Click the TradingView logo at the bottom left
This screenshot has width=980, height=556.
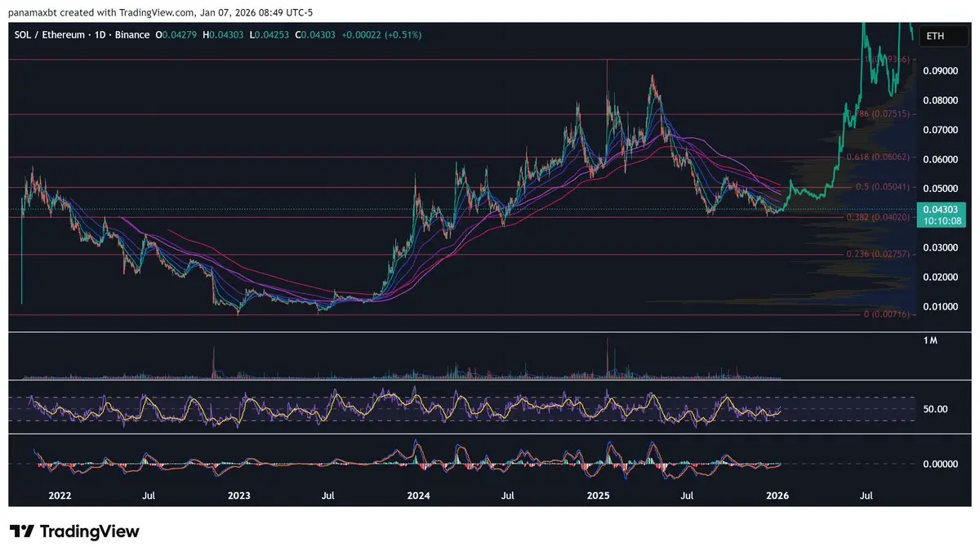coord(74,532)
